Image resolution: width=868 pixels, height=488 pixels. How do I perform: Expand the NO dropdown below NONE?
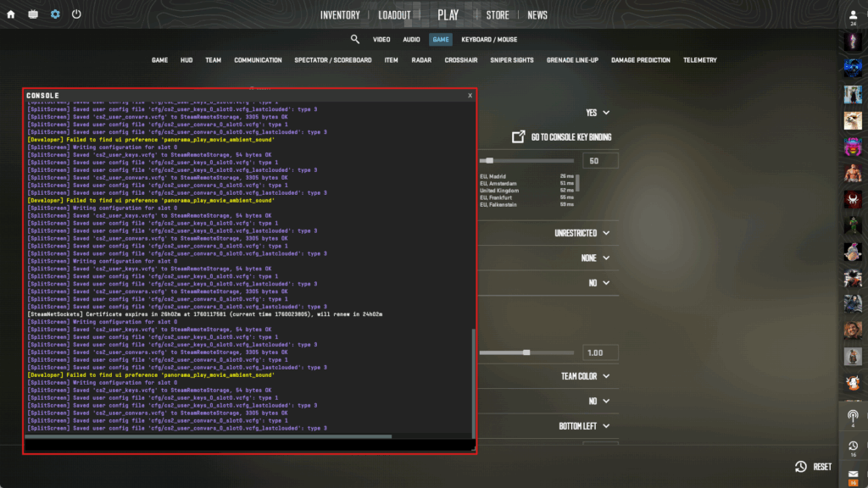[x=599, y=283]
